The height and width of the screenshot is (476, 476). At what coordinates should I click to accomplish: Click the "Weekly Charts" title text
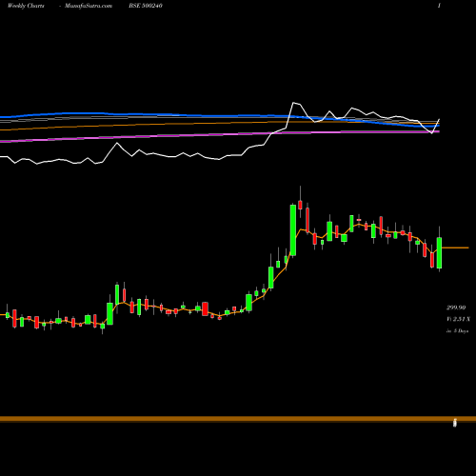[26, 6]
